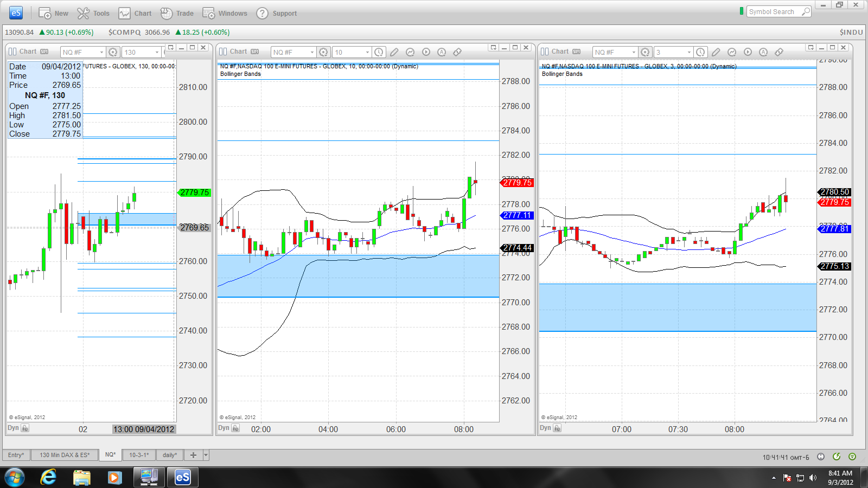Open the symbol dropdown in the 3-interval chart
This screenshot has height=488, width=868.
point(634,52)
